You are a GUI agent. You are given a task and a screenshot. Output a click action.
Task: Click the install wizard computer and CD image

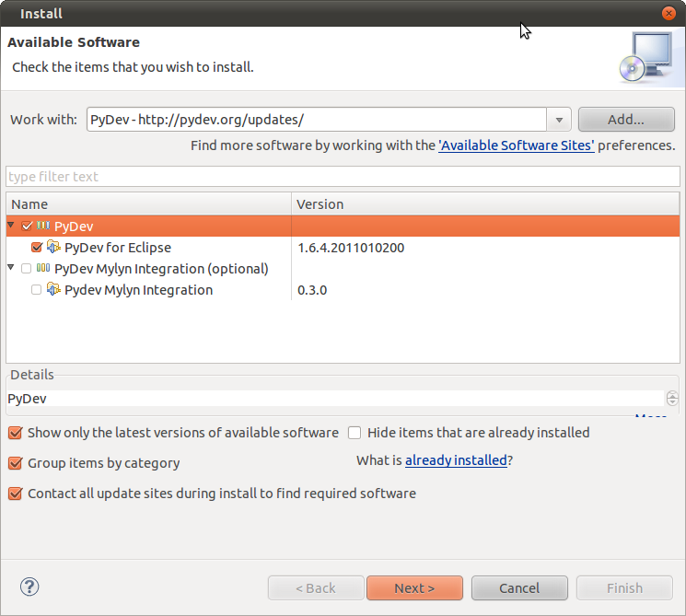coord(646,57)
